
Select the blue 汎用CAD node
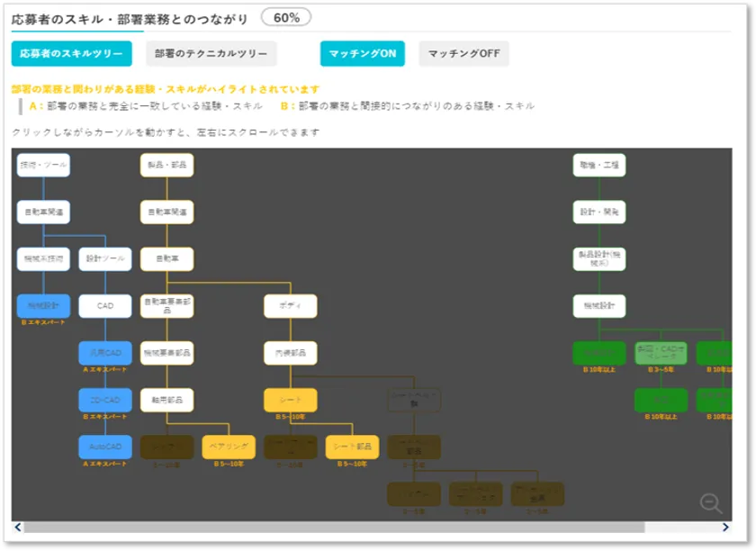(105, 352)
